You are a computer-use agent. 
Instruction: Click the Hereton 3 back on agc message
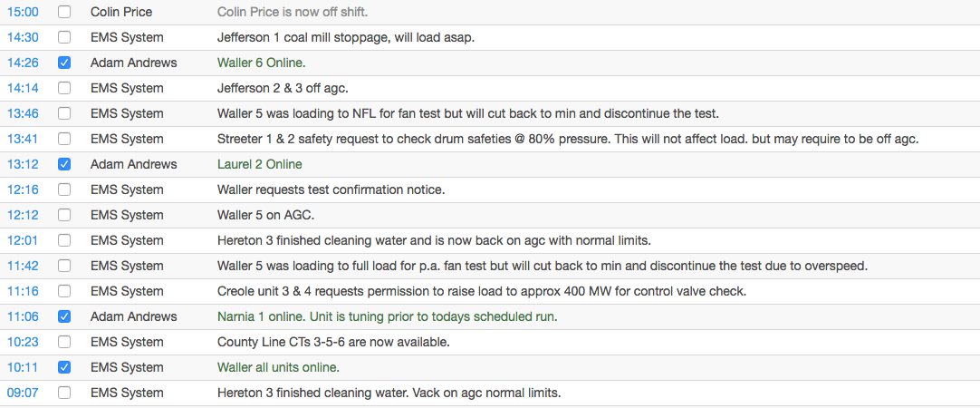click(435, 240)
